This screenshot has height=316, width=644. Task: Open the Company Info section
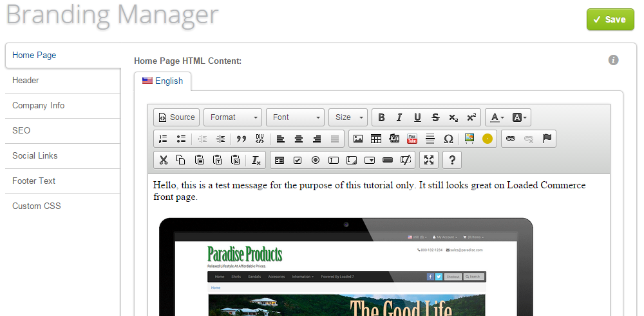pos(63,105)
